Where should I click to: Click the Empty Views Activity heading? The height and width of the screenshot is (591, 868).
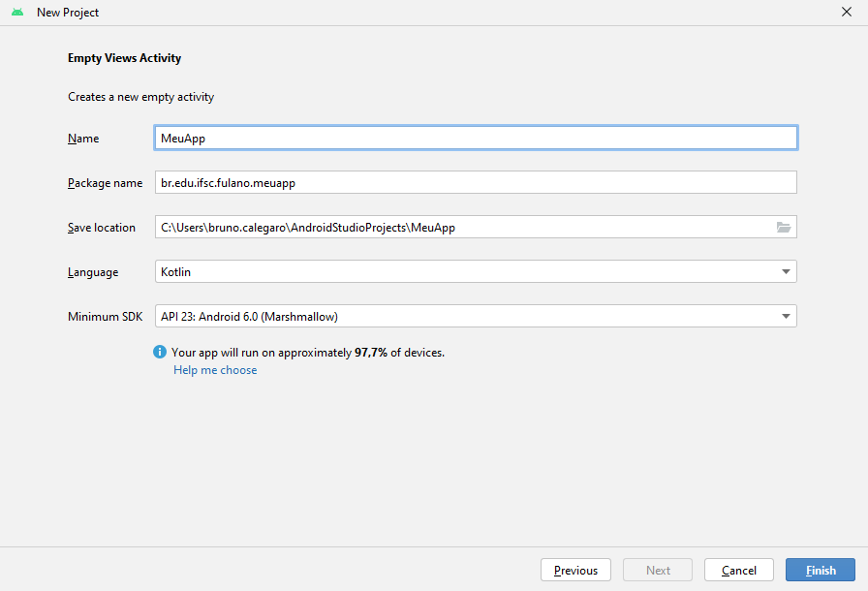pyautogui.click(x=124, y=58)
